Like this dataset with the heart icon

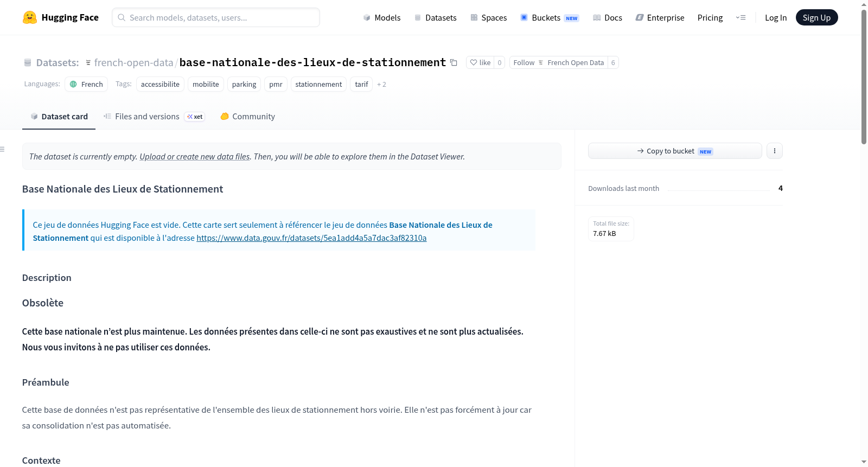tap(474, 63)
